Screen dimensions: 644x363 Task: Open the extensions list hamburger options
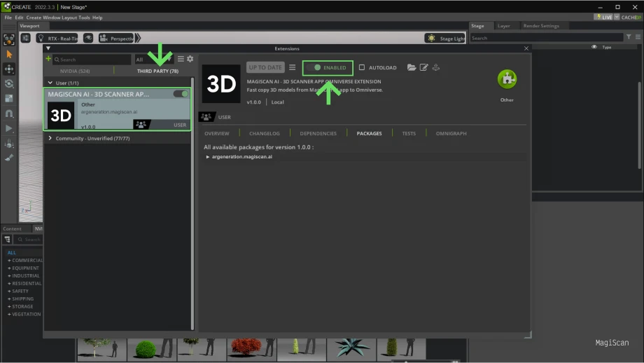pos(181,59)
